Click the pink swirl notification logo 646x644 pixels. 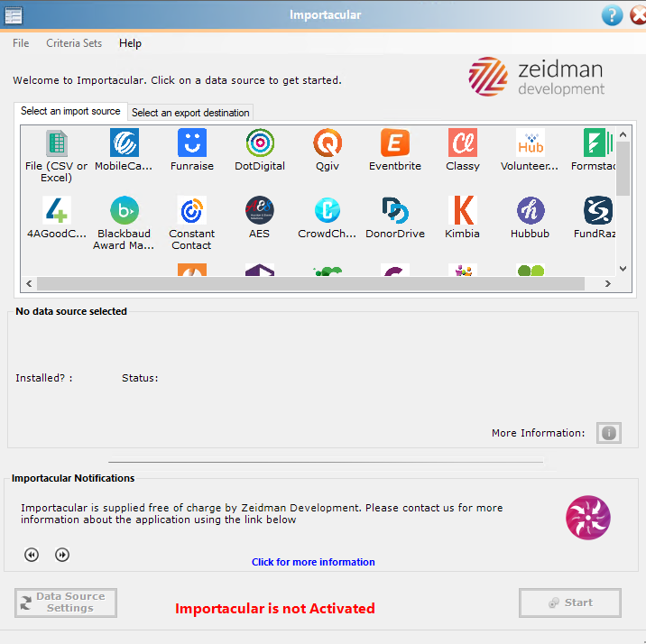tap(588, 518)
